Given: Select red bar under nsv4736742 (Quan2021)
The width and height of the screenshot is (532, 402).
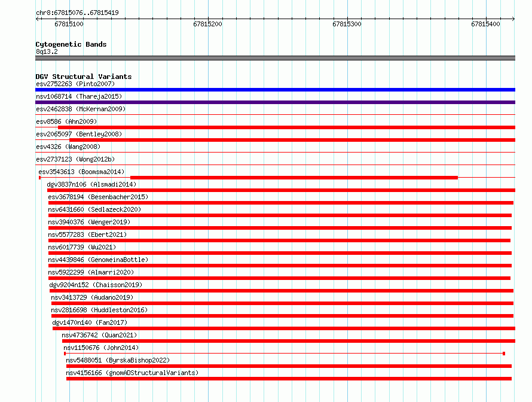Looking at the screenshot, I should 289,341.
